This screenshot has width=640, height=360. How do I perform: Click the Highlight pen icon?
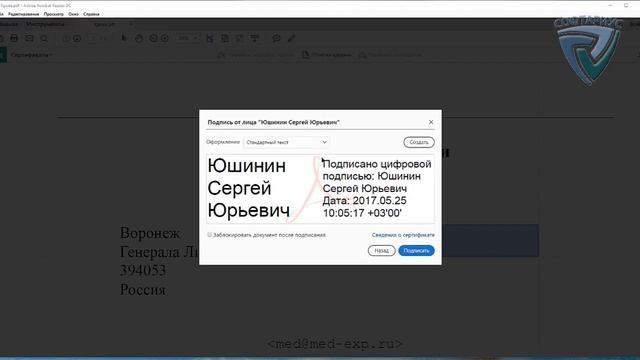(x=291, y=38)
